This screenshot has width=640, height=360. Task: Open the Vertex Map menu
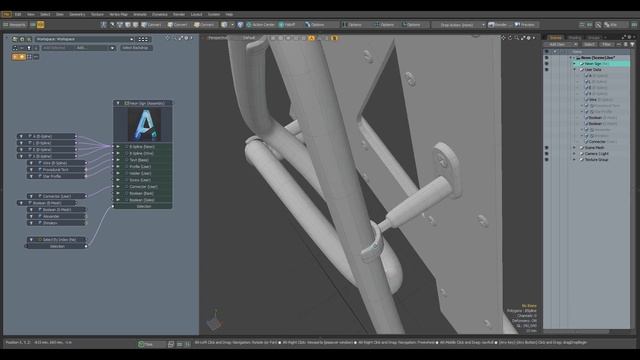118,14
